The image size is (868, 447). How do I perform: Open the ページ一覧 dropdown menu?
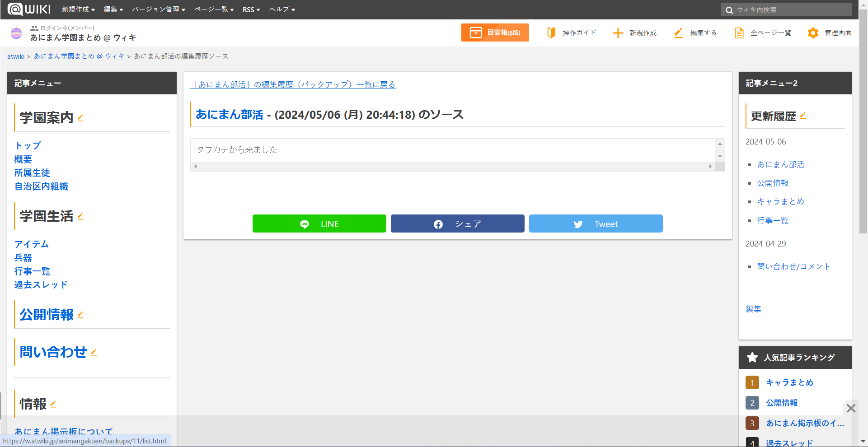214,9
